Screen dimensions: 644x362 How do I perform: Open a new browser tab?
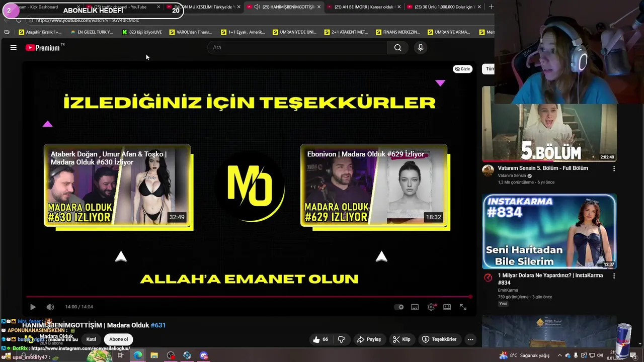pos(491,7)
